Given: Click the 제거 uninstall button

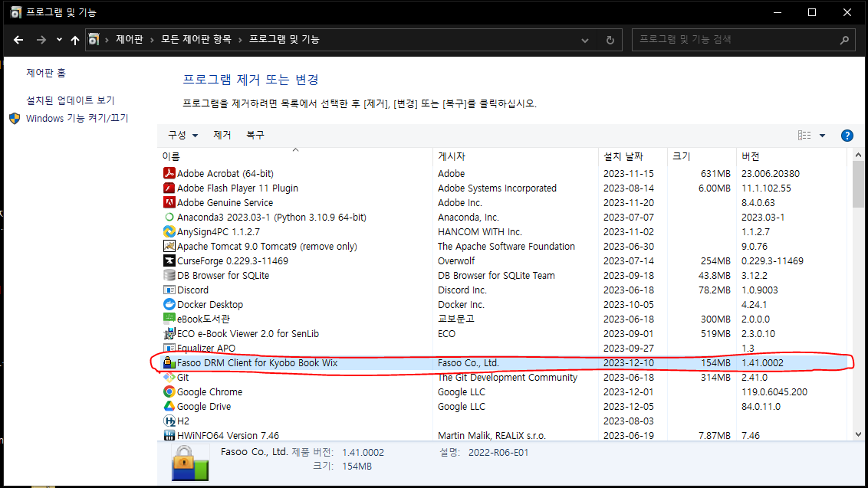Looking at the screenshot, I should [222, 135].
